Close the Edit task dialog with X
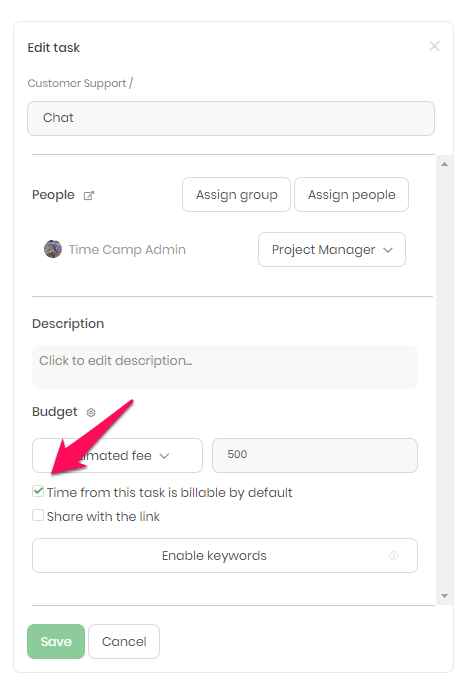This screenshot has width=472, height=693. tap(434, 46)
